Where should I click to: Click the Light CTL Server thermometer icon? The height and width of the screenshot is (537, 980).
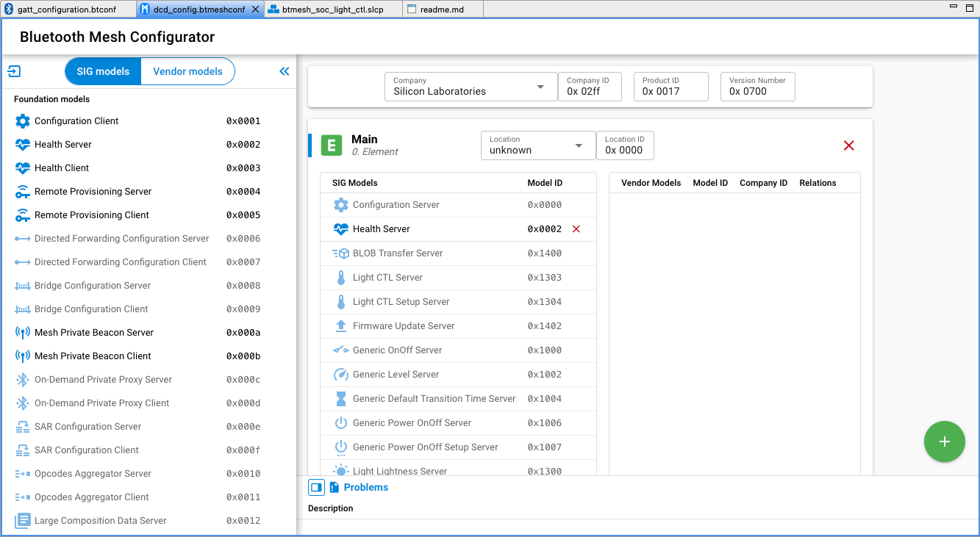pos(341,277)
